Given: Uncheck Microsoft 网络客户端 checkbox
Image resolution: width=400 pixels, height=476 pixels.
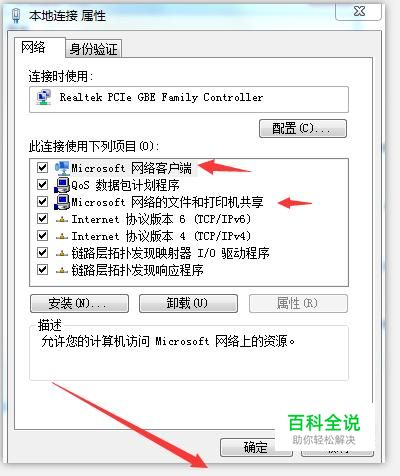Looking at the screenshot, I should (x=42, y=167).
